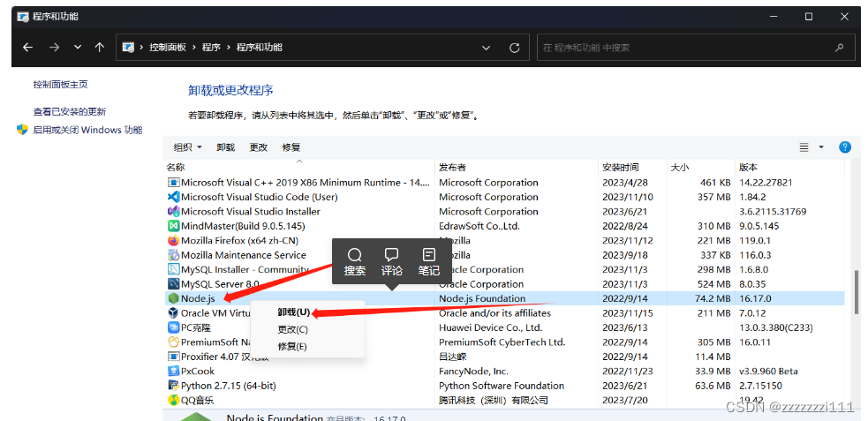The image size is (868, 421).
Task: Click the 控制面板 breadcrumb
Action: tap(167, 48)
